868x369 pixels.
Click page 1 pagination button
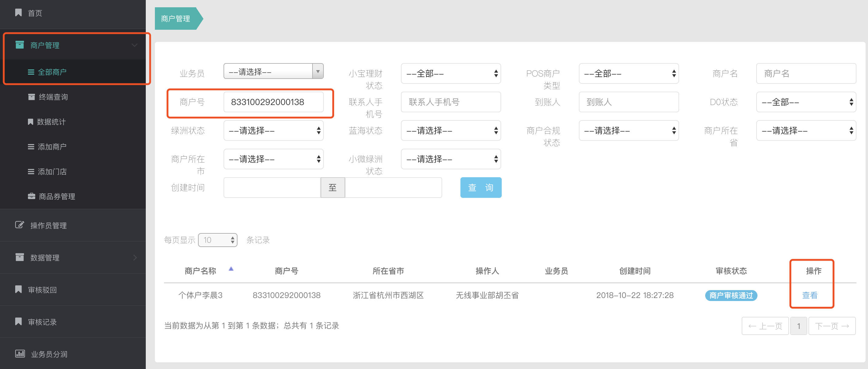tap(798, 326)
